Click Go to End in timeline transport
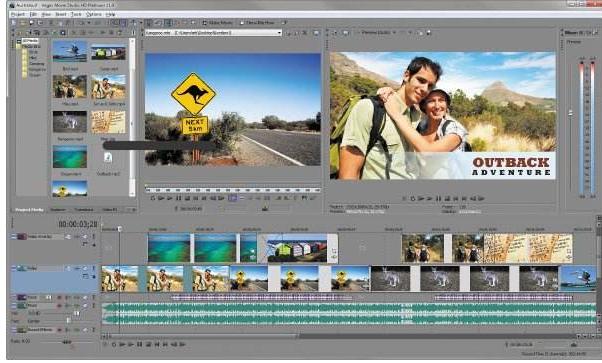This screenshot has height=363, width=602. coord(165,345)
